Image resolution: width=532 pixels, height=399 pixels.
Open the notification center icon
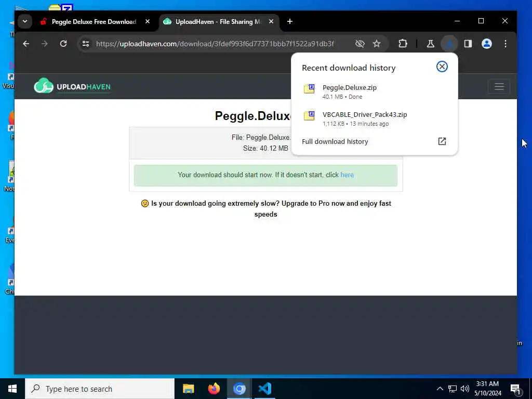[515, 389]
